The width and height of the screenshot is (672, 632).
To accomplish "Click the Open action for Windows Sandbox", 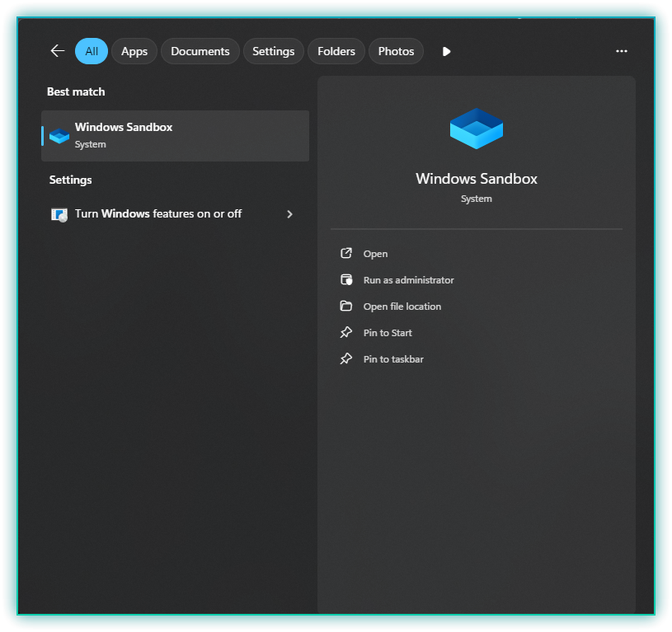I will click(375, 254).
